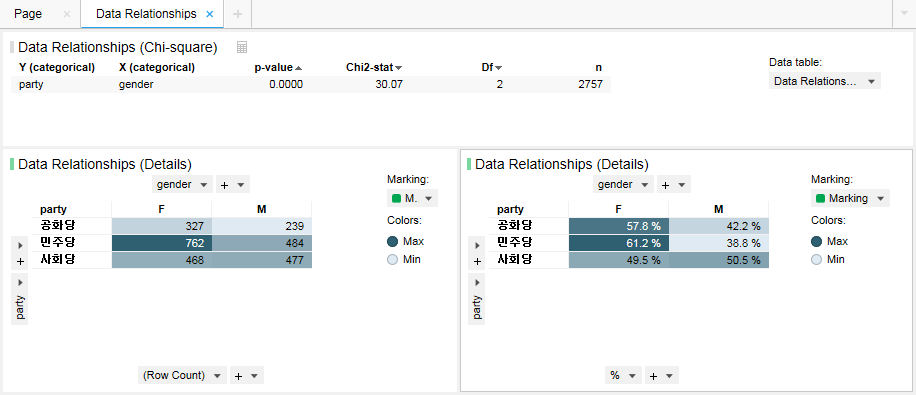Click right panel vertical party axis label

[x=477, y=307]
